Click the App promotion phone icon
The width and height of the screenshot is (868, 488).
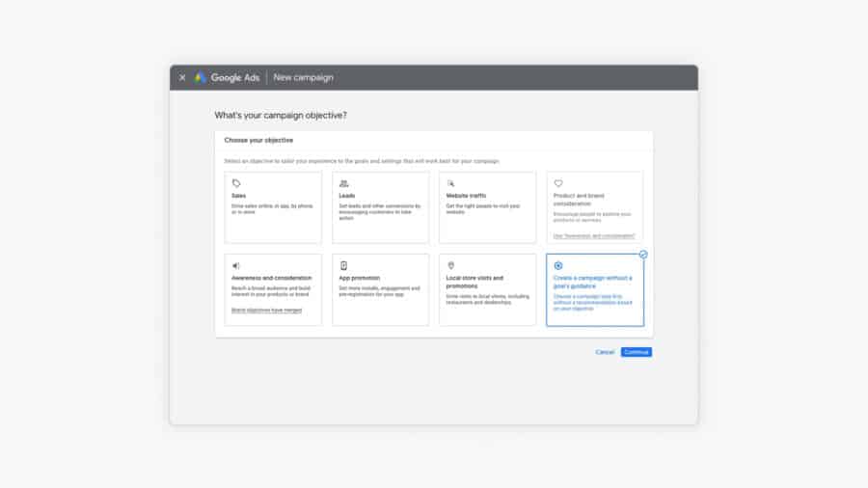tap(343, 265)
